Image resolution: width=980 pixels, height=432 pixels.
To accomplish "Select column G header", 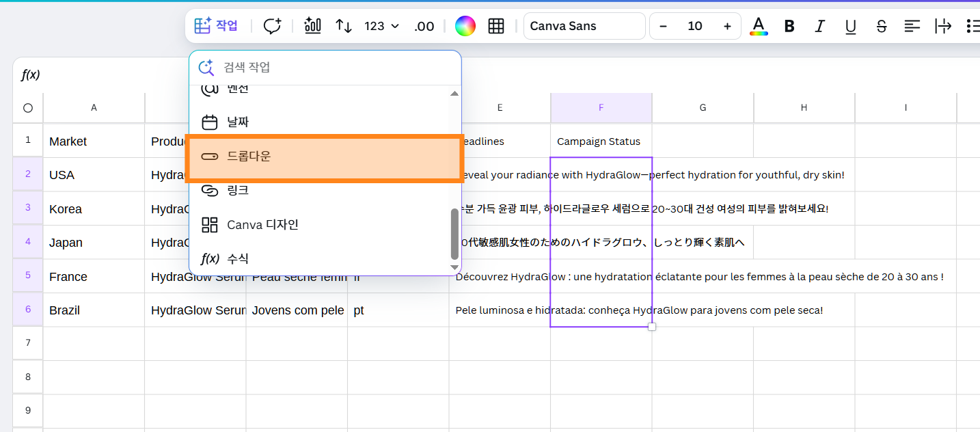I will tap(703, 107).
